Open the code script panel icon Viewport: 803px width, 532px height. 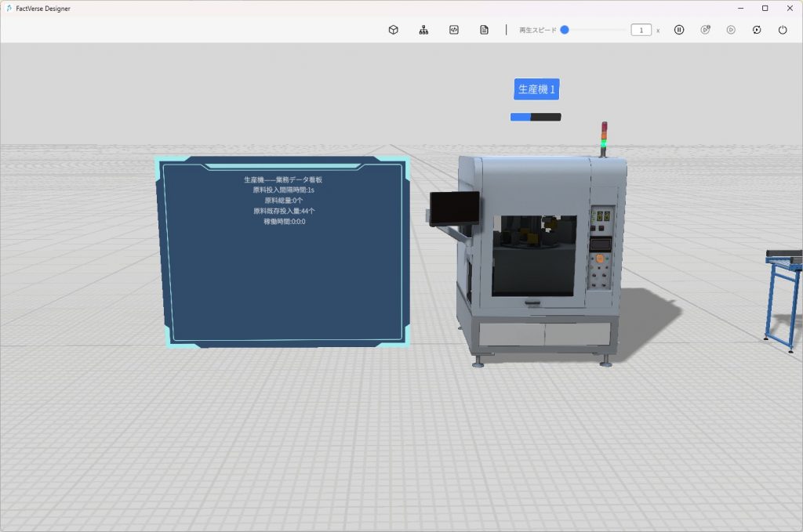453,30
